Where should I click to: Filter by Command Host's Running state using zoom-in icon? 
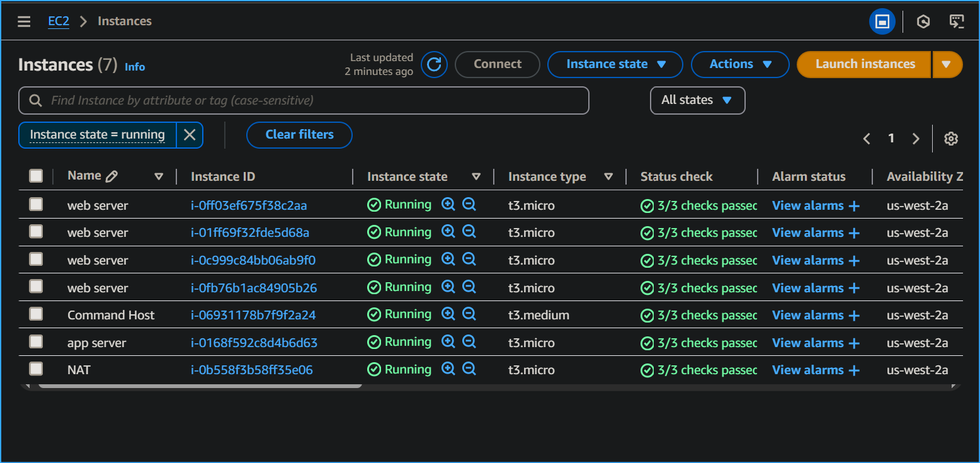[x=448, y=313]
